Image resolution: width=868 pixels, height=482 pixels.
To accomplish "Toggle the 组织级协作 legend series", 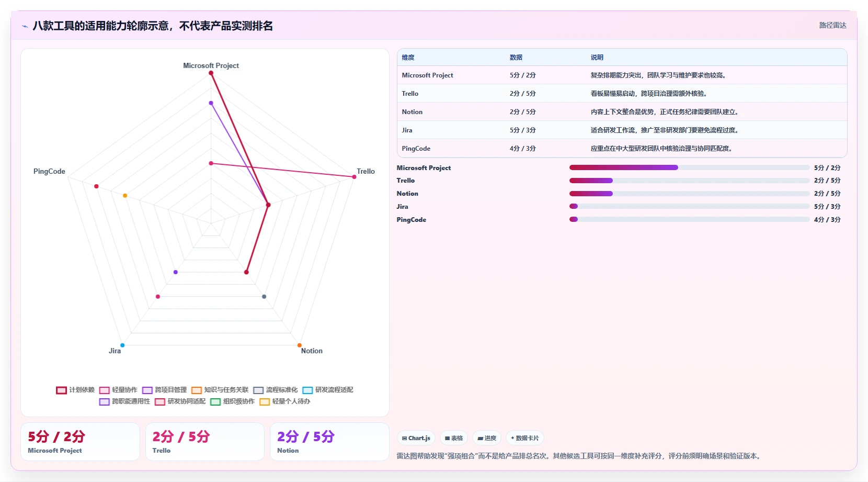I will [232, 401].
